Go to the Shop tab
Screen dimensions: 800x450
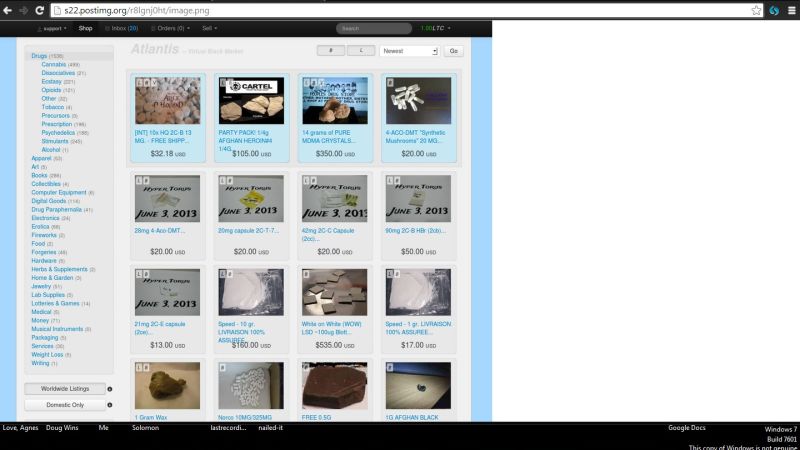pyautogui.click(x=85, y=29)
